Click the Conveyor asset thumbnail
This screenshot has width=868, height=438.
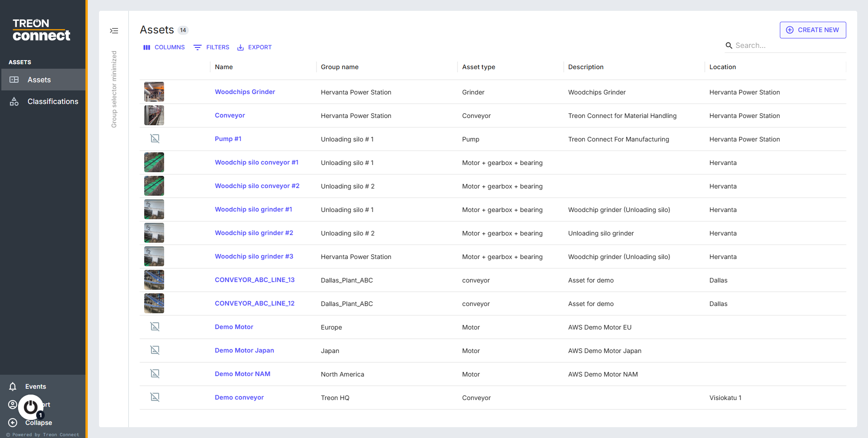click(x=154, y=115)
